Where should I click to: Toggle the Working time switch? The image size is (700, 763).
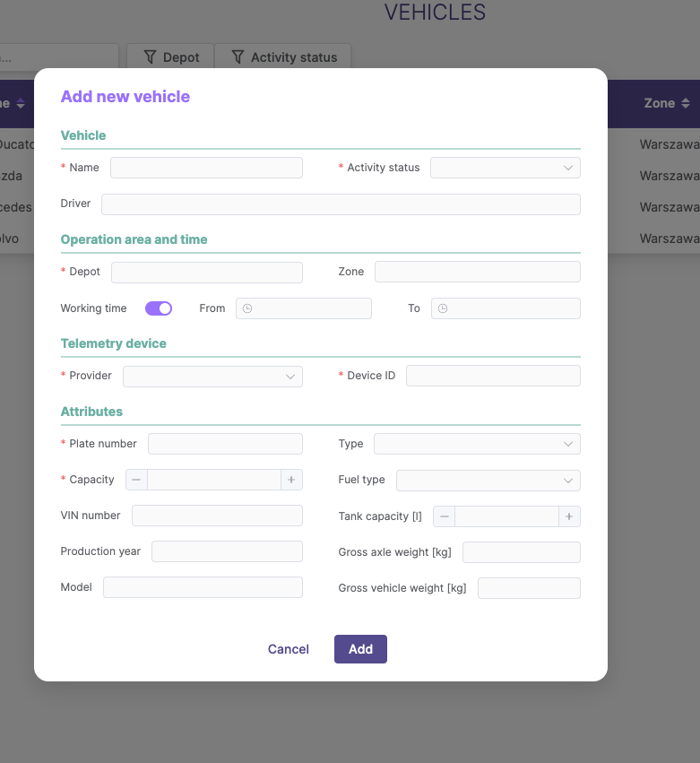(x=159, y=308)
